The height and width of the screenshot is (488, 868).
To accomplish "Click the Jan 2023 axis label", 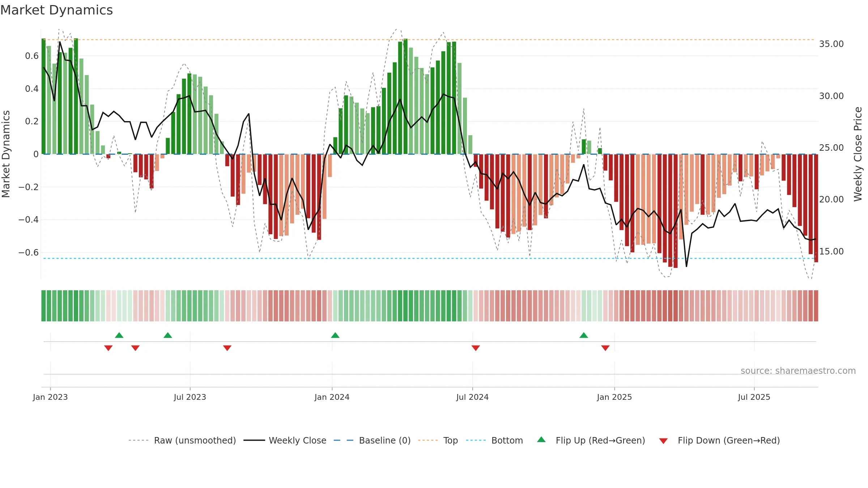I will point(50,397).
